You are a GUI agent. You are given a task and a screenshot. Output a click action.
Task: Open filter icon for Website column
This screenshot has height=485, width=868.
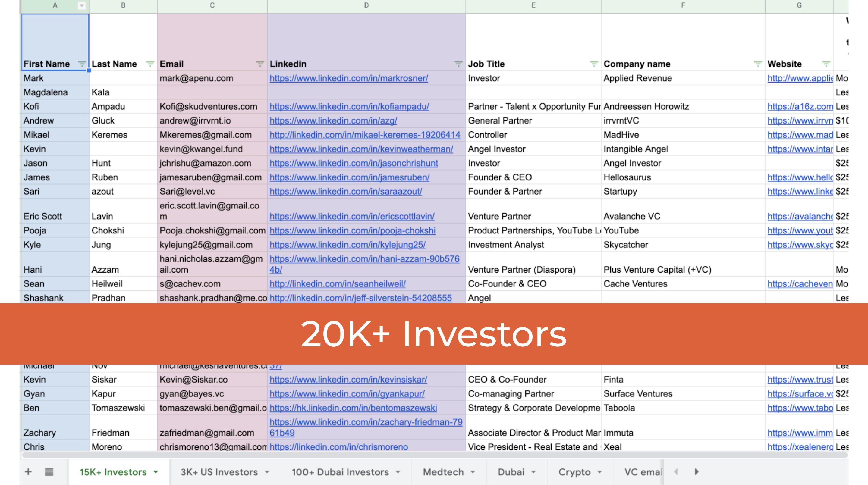tap(826, 64)
